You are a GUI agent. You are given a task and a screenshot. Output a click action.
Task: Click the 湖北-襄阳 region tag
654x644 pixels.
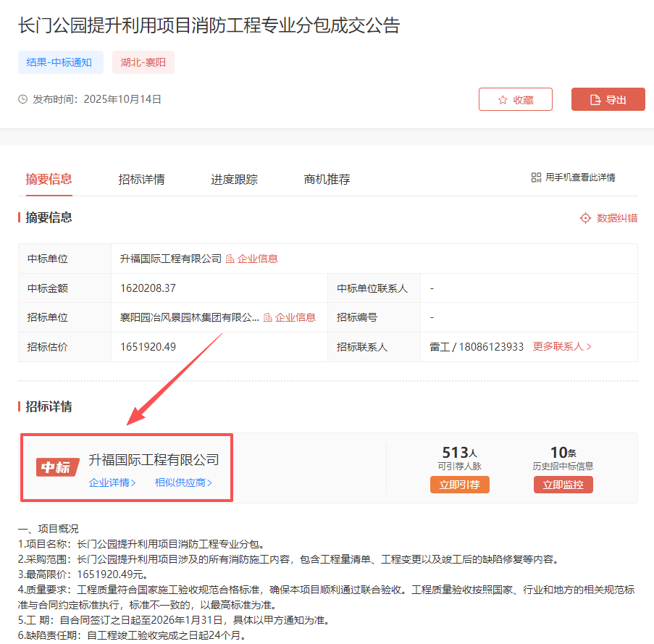(143, 62)
